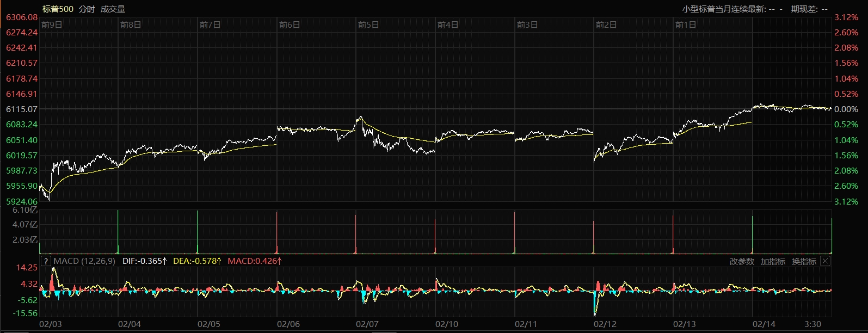This screenshot has width=868, height=333.
Task: Click the 前1日 day marker
Action: click(x=686, y=25)
